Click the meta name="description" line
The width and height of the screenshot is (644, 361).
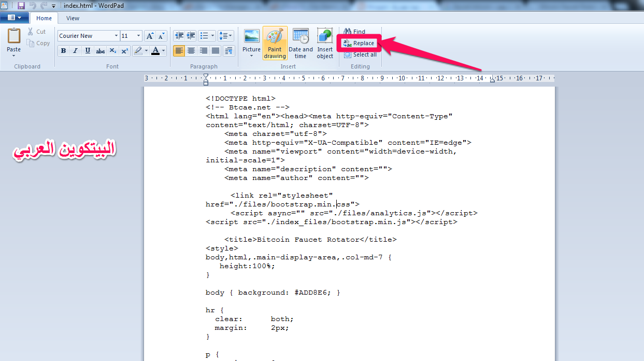coord(308,169)
